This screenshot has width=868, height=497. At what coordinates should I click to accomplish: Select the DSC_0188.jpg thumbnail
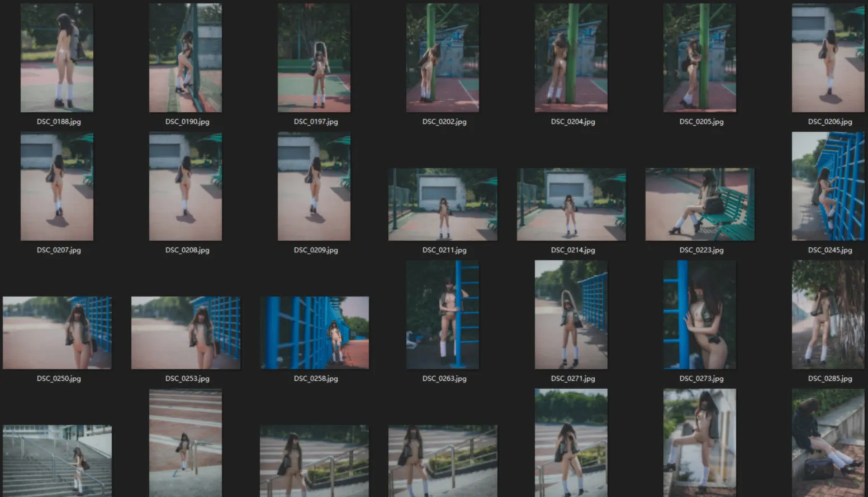(x=57, y=58)
